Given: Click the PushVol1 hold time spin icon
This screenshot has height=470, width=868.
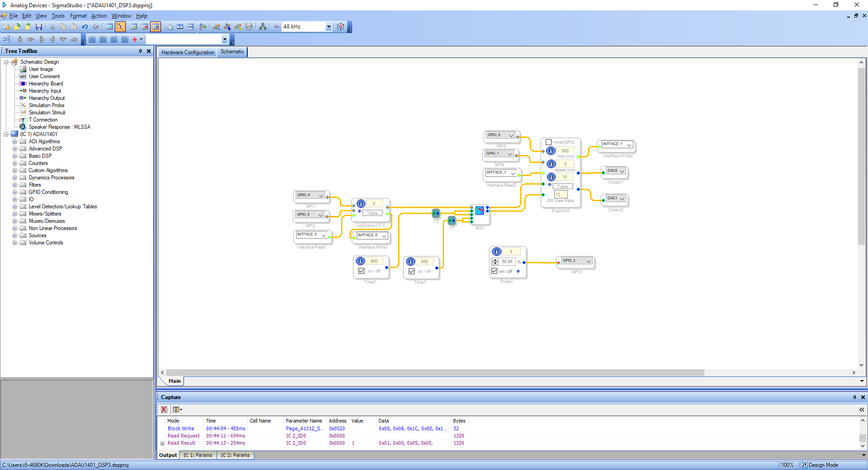Looking at the screenshot, I should point(551,150).
